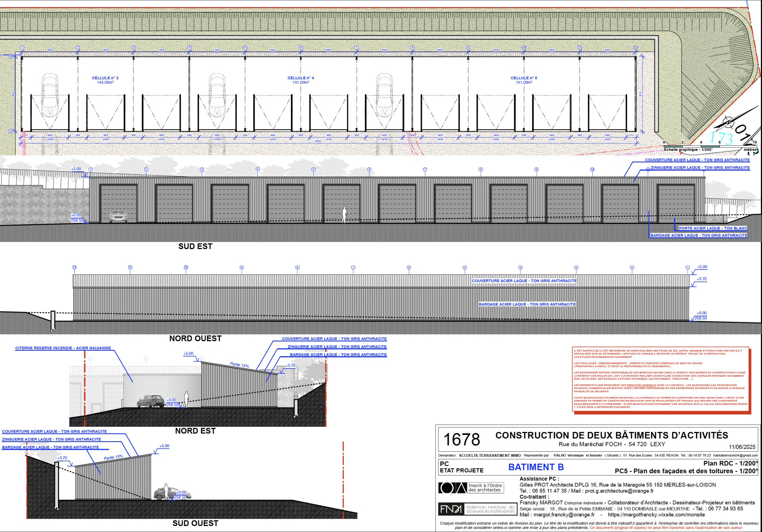Click the margot.francky@orange.fr email address
The height and width of the screenshot is (532, 762).
pos(564,515)
